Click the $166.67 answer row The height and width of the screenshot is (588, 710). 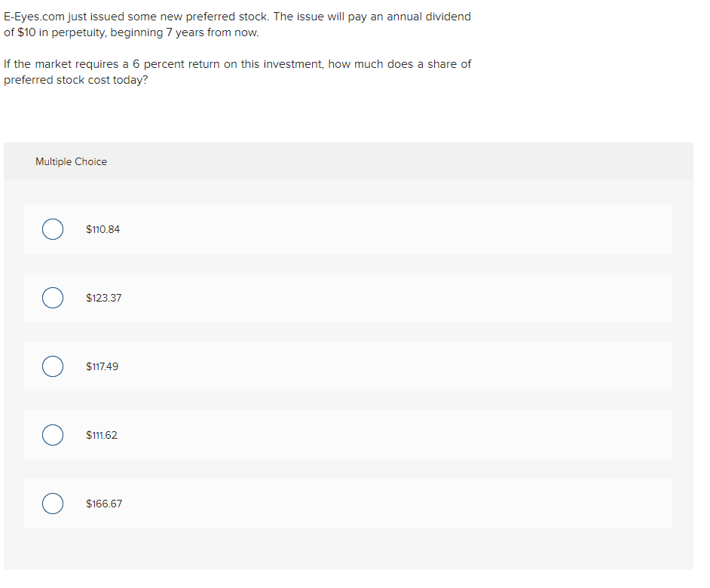tap(348, 504)
